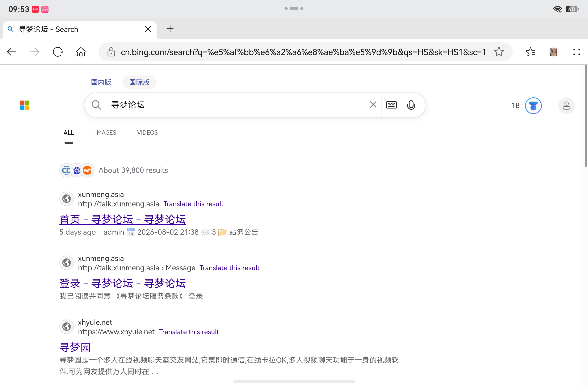Click the lock icon in address bar

(111, 52)
